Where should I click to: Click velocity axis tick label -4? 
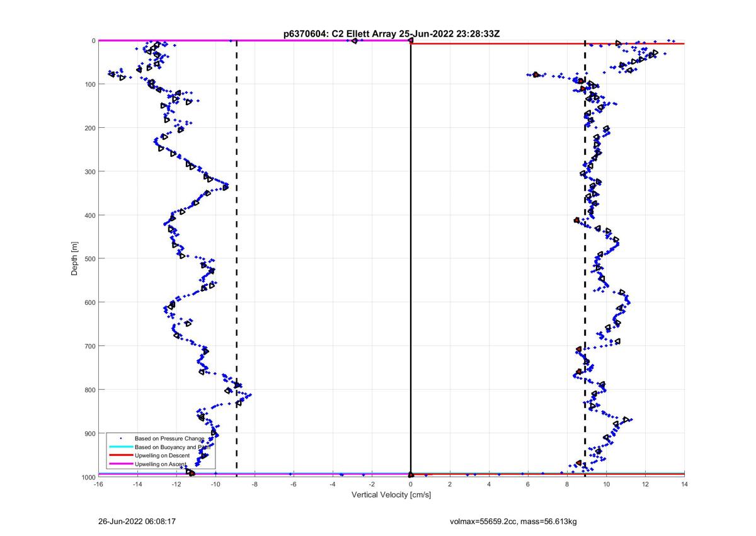click(x=333, y=484)
